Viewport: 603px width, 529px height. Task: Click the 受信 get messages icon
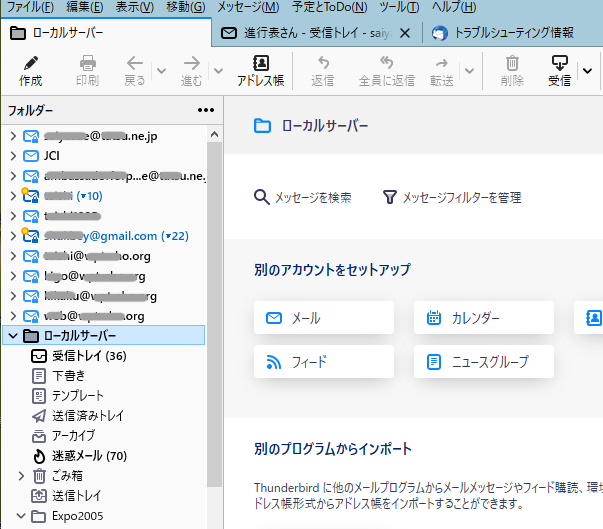click(559, 70)
